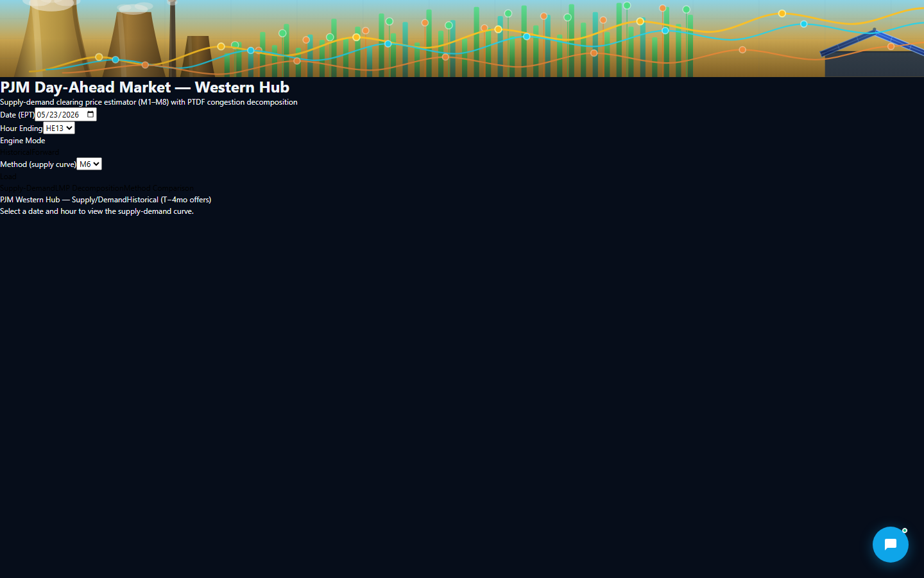Click the Load button
The height and width of the screenshot is (578, 924).
tap(8, 176)
